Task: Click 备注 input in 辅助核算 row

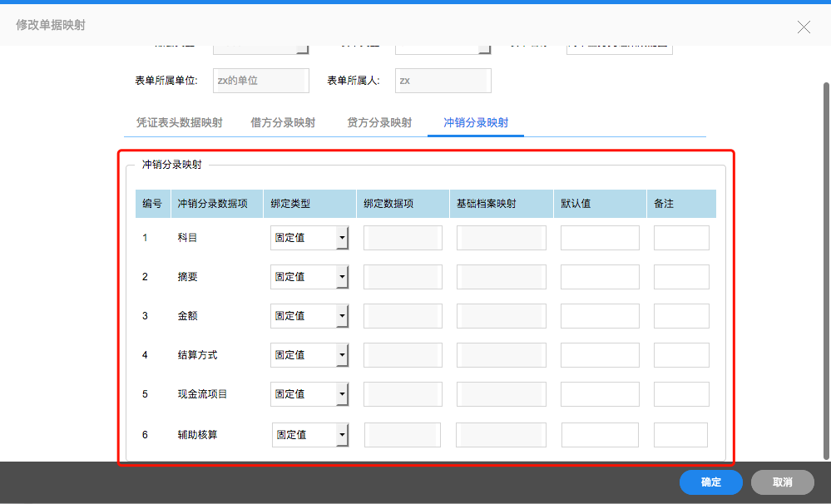Action: point(680,435)
